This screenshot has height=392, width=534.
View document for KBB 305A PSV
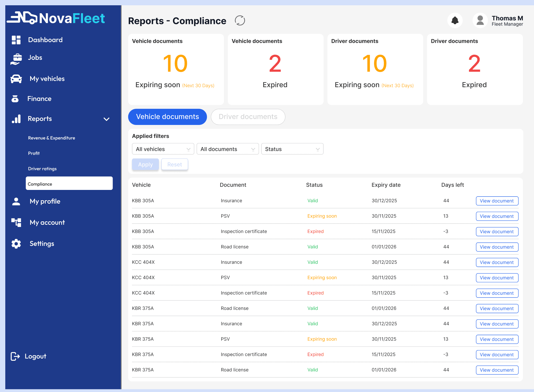(497, 216)
